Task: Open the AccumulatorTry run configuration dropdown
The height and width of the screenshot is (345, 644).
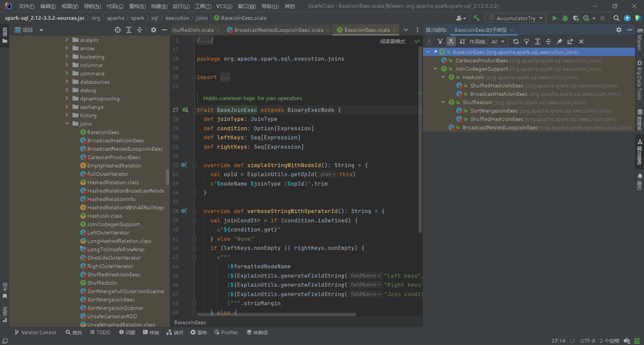Action: tap(516, 18)
